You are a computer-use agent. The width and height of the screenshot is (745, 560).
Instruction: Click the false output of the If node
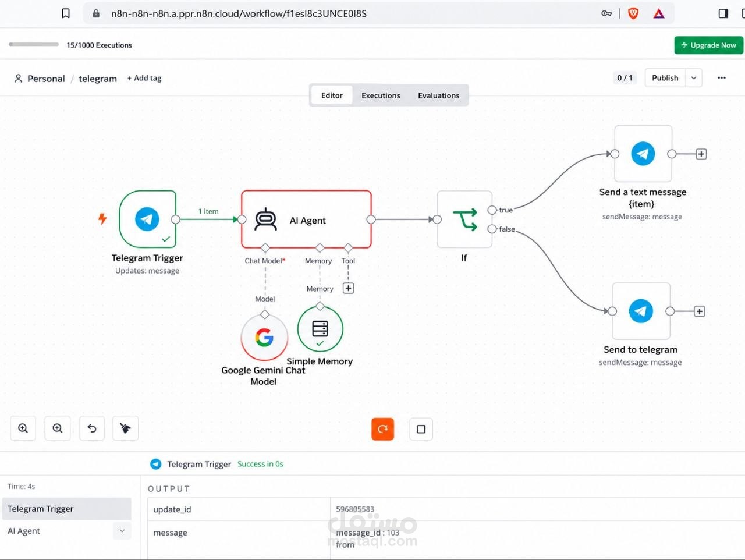point(492,229)
